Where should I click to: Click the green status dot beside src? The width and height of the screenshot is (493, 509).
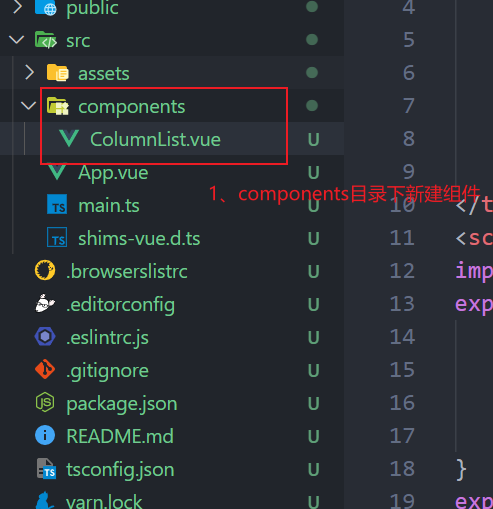(x=312, y=40)
